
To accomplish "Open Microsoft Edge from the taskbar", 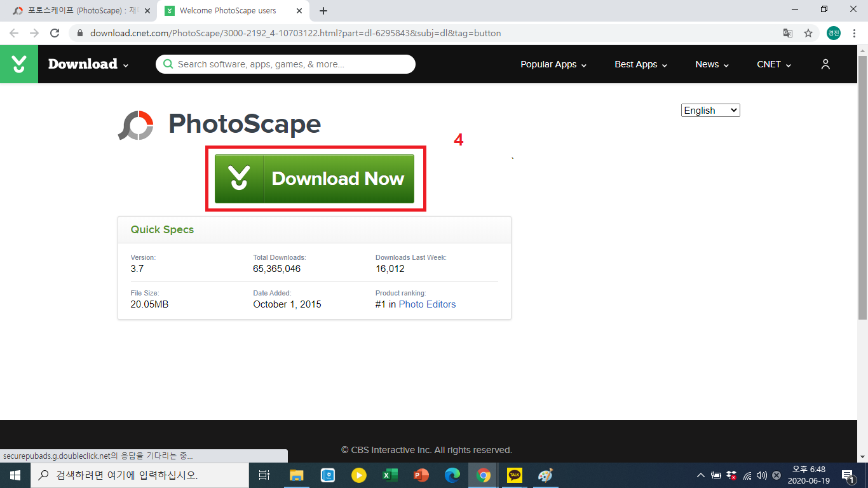I will (452, 475).
